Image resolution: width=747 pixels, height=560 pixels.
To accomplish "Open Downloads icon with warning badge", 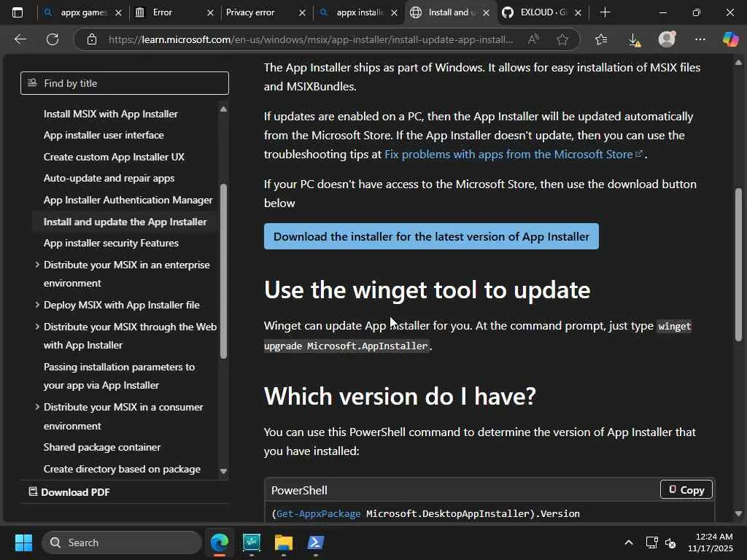I will click(634, 39).
